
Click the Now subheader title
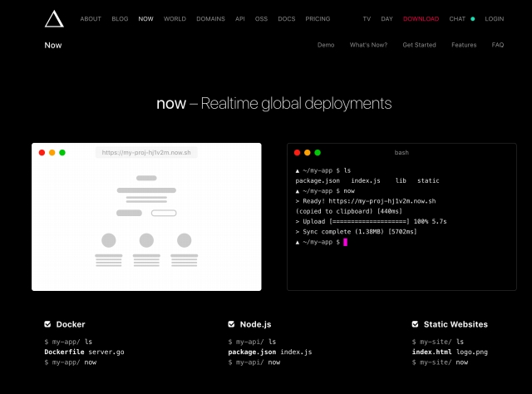point(53,45)
